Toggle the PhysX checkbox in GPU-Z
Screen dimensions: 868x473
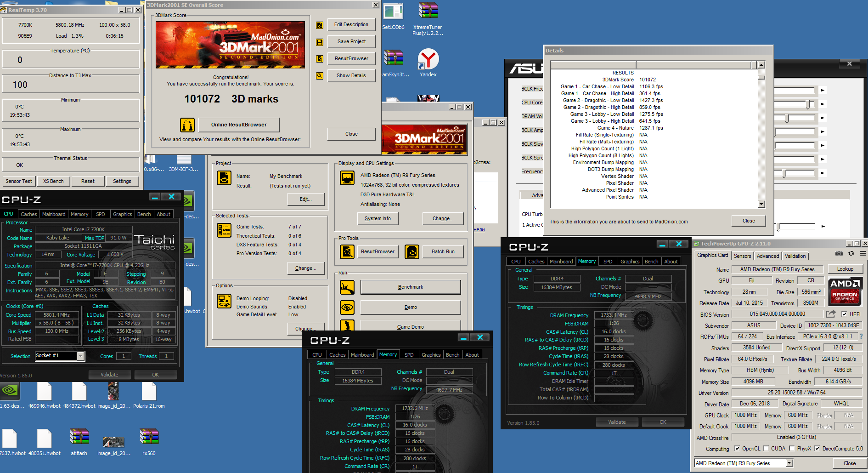(x=792, y=449)
